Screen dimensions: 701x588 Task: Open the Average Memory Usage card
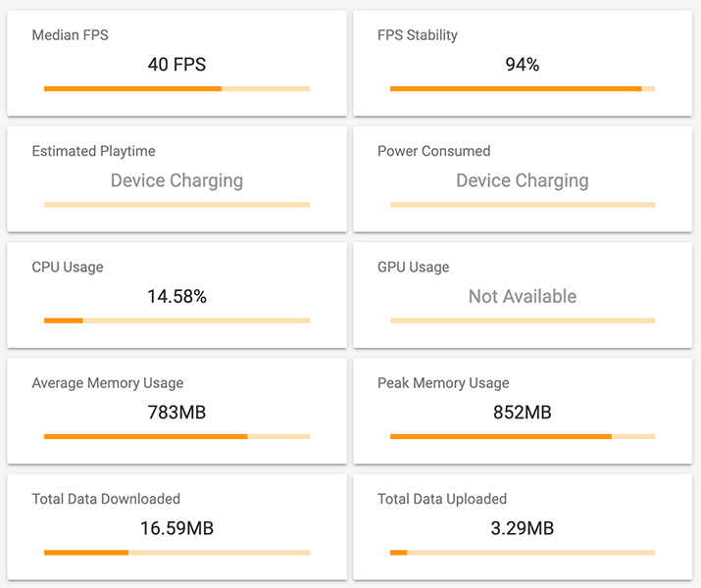pyautogui.click(x=177, y=411)
